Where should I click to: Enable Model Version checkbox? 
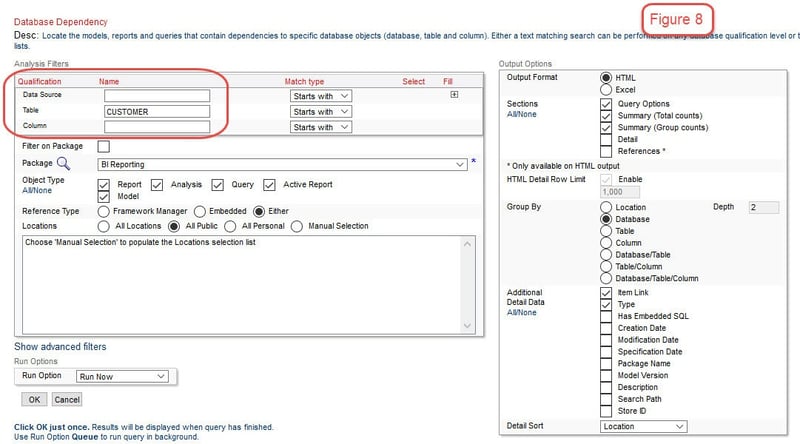606,376
